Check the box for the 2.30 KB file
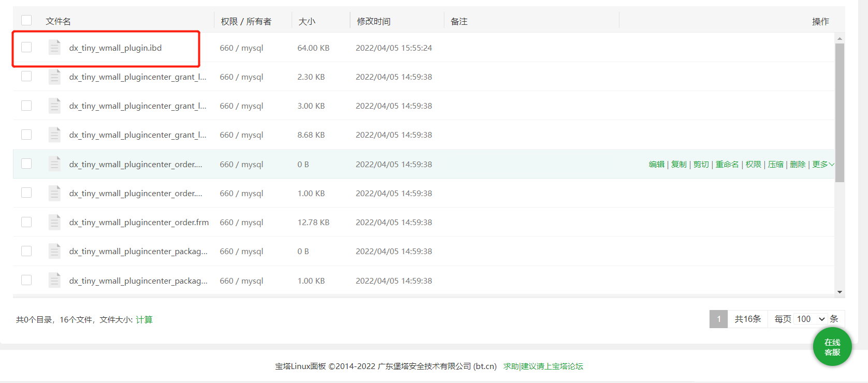Screen dimensions: 868x383 coord(26,76)
